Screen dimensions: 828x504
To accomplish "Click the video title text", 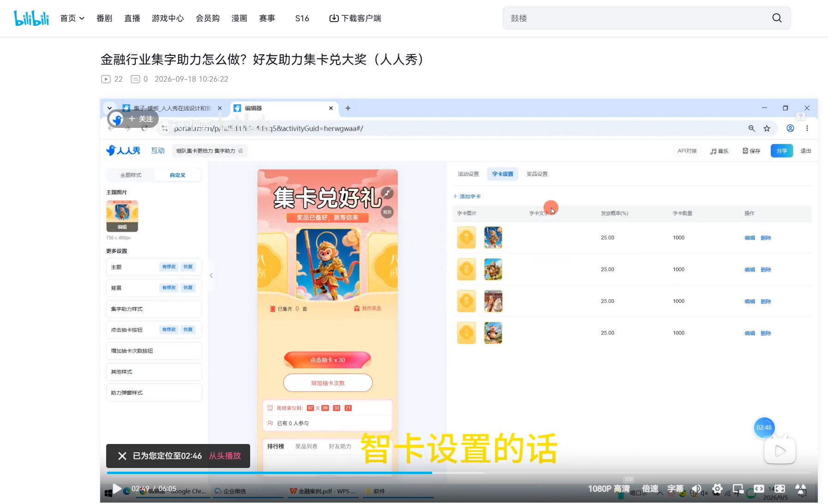I will point(262,60).
